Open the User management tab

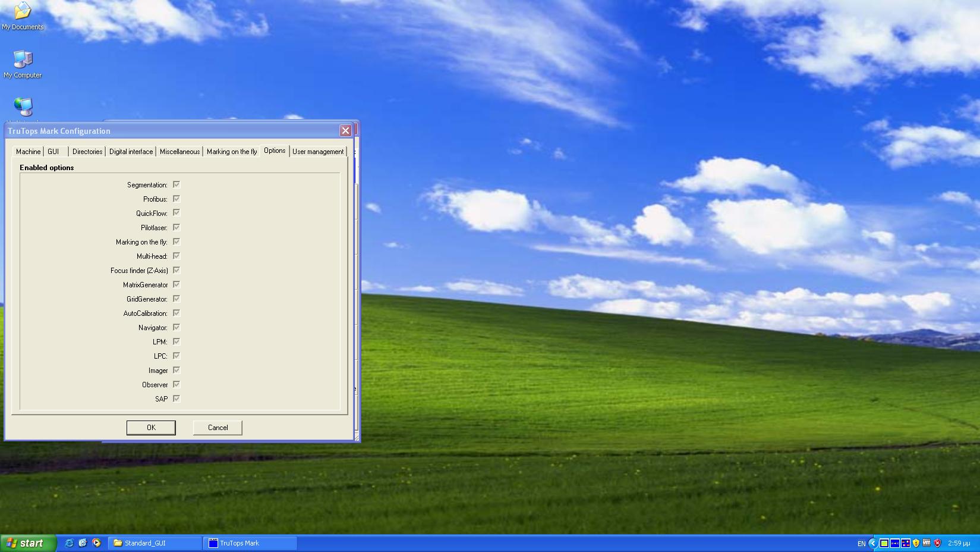pyautogui.click(x=318, y=152)
